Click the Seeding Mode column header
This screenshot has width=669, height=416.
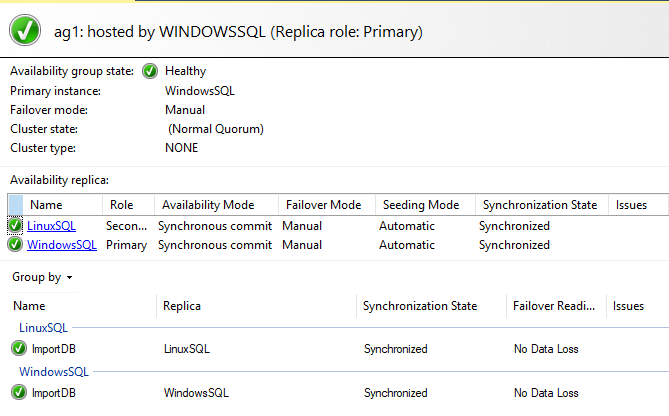tap(420, 205)
